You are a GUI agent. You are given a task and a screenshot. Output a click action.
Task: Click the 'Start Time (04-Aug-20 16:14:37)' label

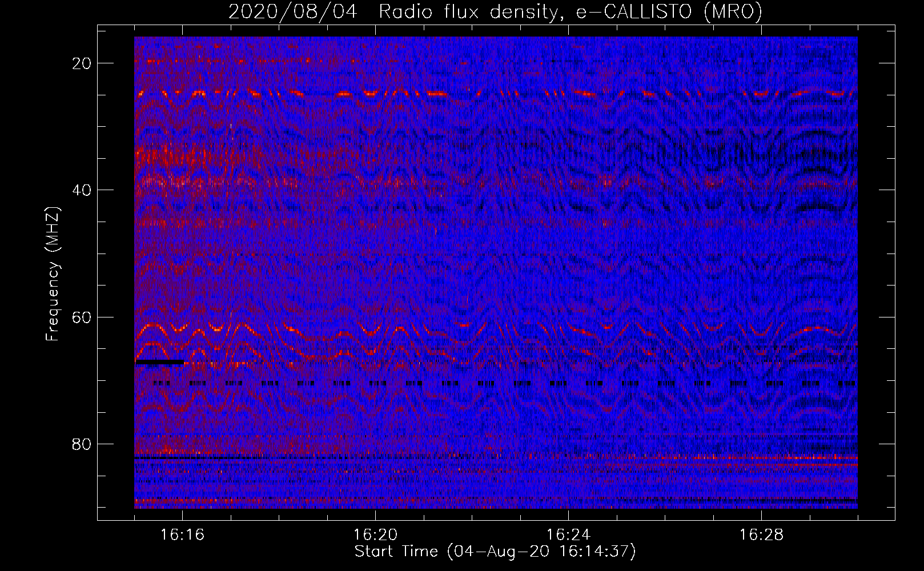tap(495, 552)
